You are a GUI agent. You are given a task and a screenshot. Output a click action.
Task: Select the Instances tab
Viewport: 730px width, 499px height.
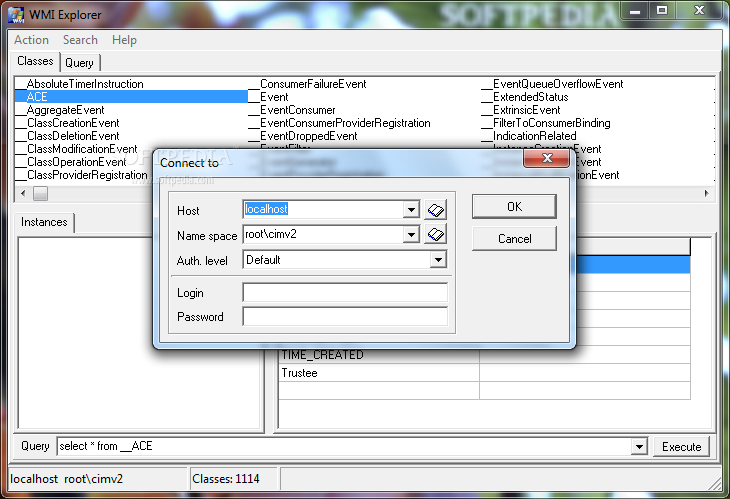(x=44, y=222)
